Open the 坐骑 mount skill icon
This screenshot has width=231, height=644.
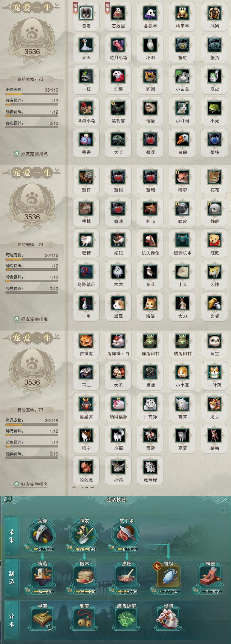tap(168, 619)
